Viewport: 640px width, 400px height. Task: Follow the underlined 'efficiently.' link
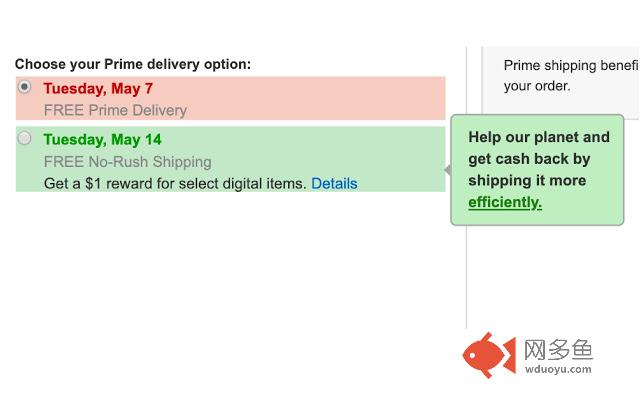[x=505, y=202]
